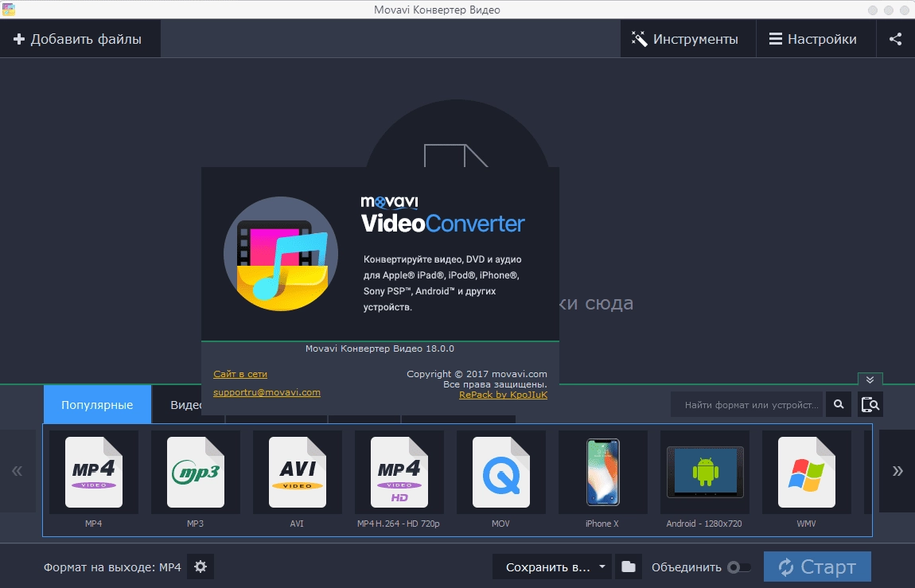This screenshot has height=588, width=915.
Task: Click the Copyright © 2017 movavi.com text
Action: click(477, 374)
